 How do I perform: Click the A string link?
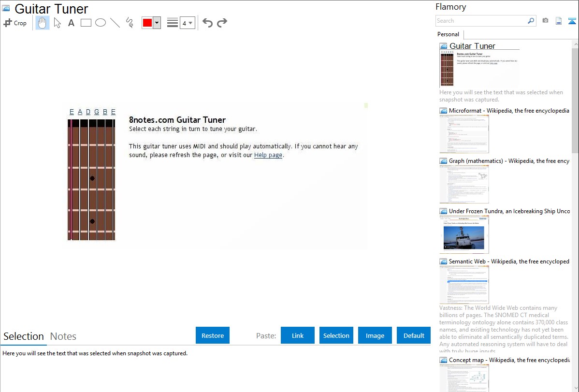[80, 112]
